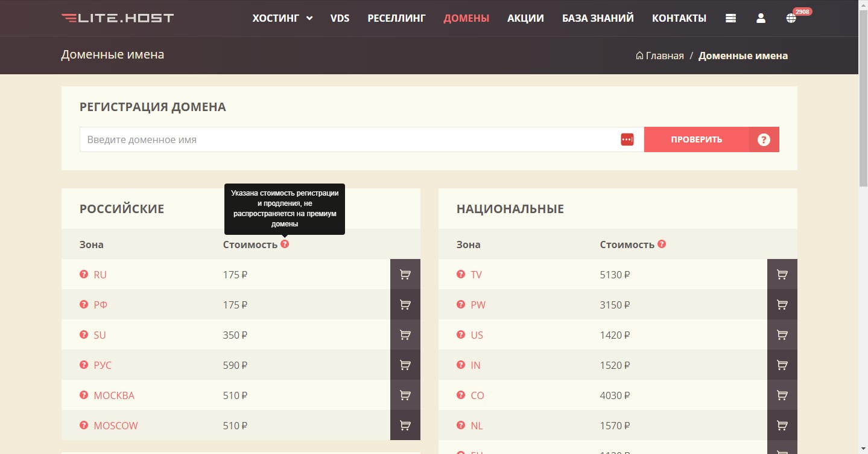Add US domain to cart
Viewport: 868px width, 454px height.
782,334
